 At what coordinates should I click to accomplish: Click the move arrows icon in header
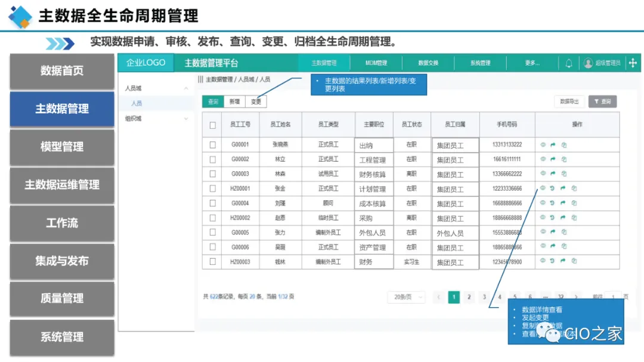[x=633, y=63]
